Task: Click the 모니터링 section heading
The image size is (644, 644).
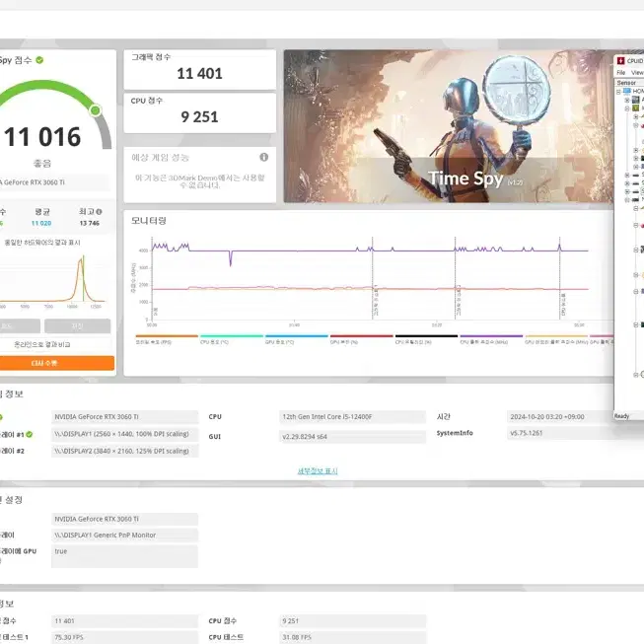Action: click(149, 221)
